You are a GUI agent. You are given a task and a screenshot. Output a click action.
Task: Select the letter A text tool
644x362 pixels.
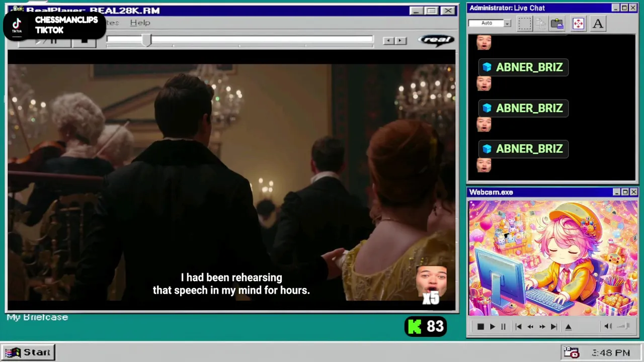coord(598,23)
